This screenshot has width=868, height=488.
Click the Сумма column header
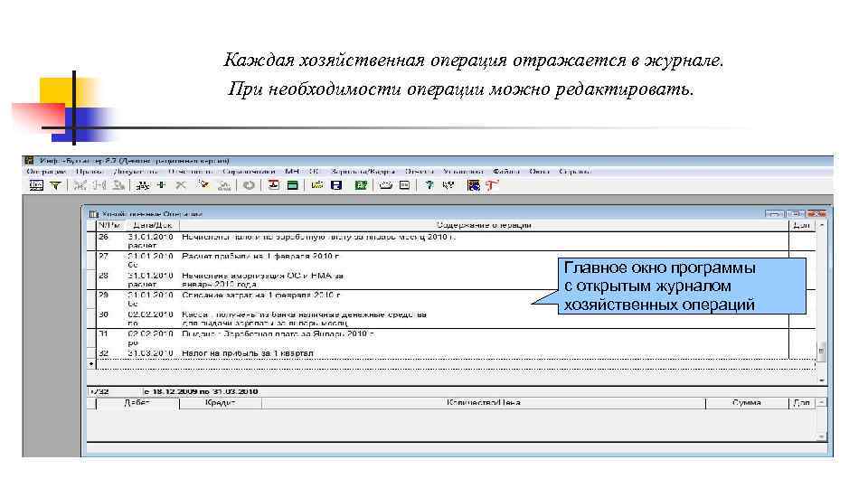(x=747, y=403)
